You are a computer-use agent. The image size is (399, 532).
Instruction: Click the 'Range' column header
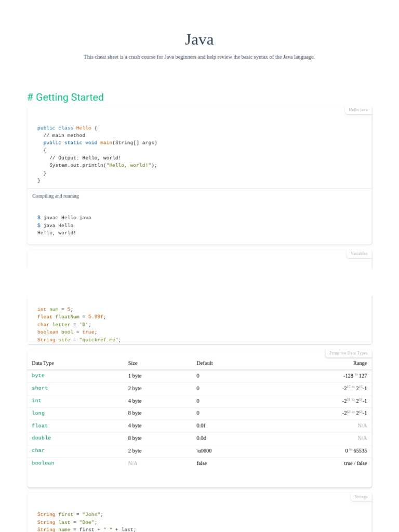tap(360, 363)
